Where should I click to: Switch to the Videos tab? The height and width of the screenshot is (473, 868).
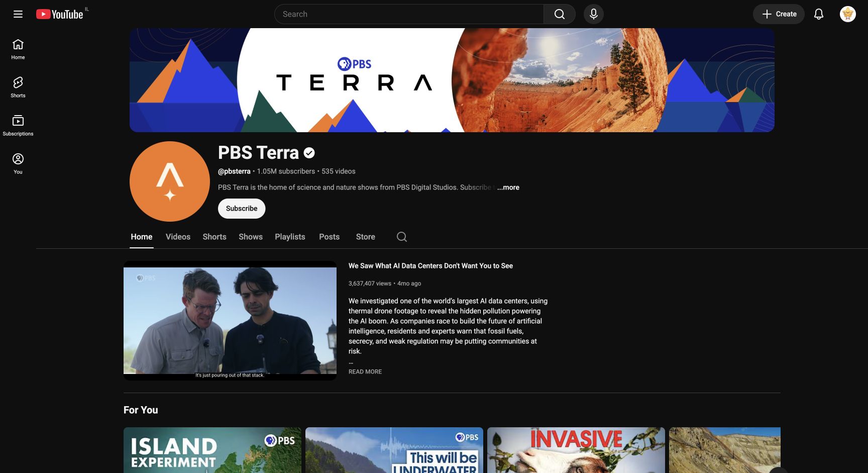[x=178, y=237]
